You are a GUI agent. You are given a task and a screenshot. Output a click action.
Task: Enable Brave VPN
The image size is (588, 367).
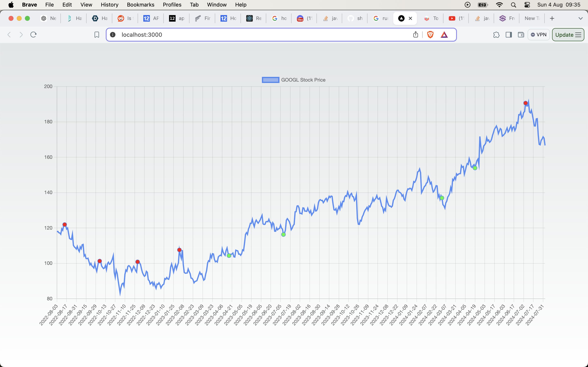[x=538, y=34]
